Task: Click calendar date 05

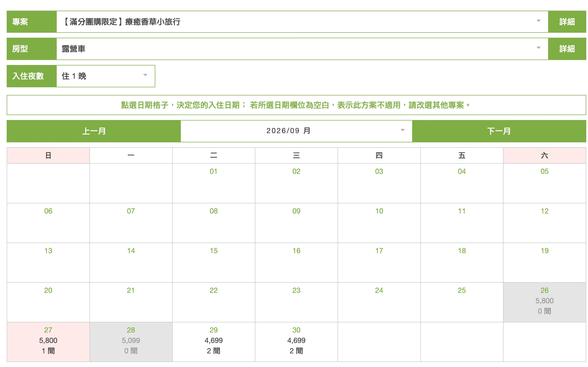Action: (x=545, y=183)
